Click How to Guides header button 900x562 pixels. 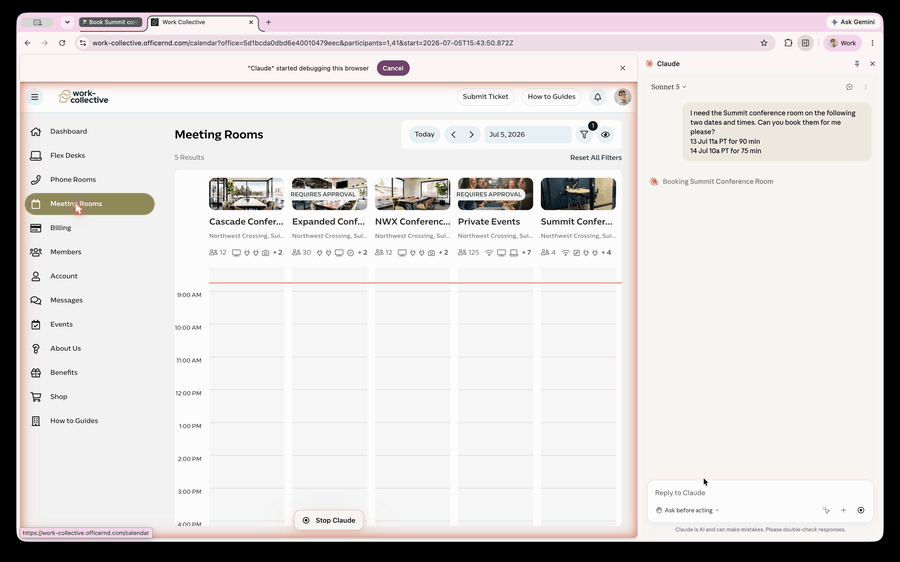[x=551, y=96]
